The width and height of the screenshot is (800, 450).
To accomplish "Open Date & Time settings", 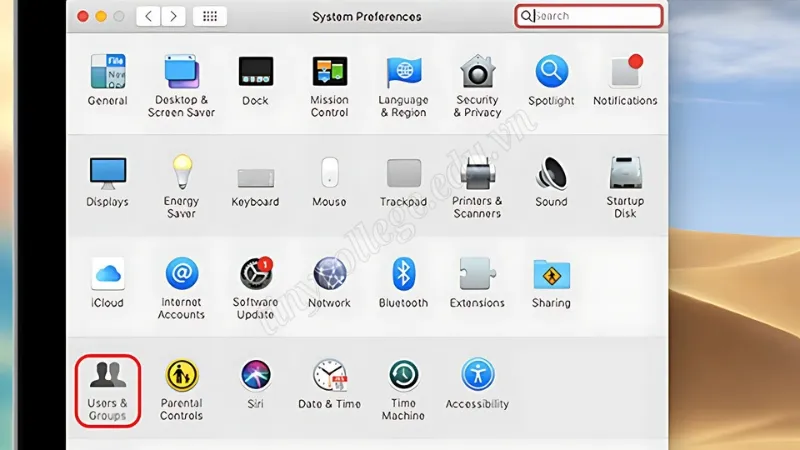I will pyautogui.click(x=330, y=384).
